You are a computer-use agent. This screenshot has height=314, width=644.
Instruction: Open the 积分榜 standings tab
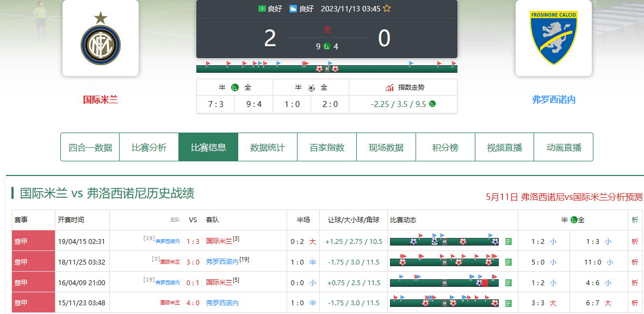(x=445, y=147)
